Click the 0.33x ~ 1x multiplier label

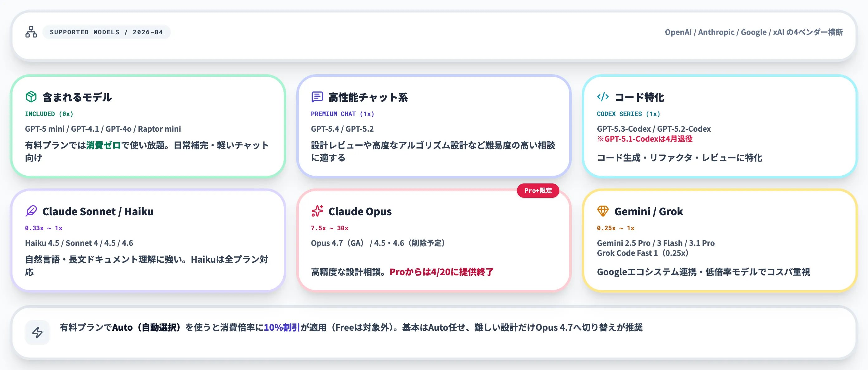pos(44,228)
